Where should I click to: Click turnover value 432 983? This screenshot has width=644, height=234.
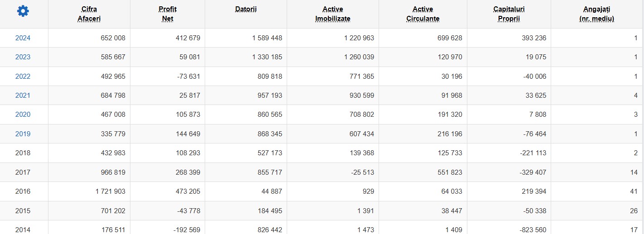click(113, 153)
